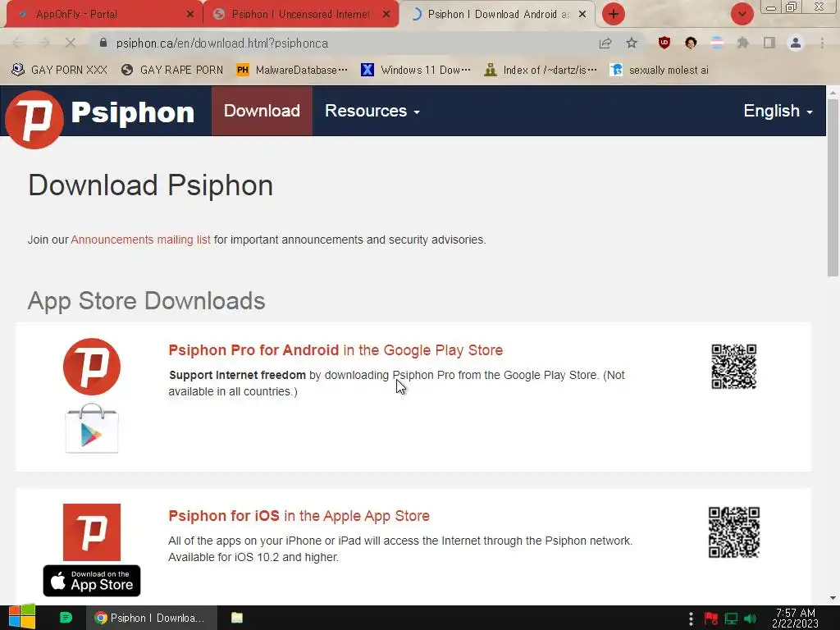
Task: Click the scrollbar down arrow
Action: pyautogui.click(x=833, y=598)
